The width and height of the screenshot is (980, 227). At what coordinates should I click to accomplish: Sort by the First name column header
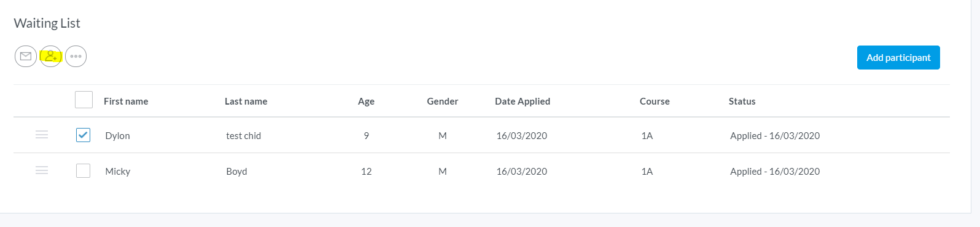point(126,102)
